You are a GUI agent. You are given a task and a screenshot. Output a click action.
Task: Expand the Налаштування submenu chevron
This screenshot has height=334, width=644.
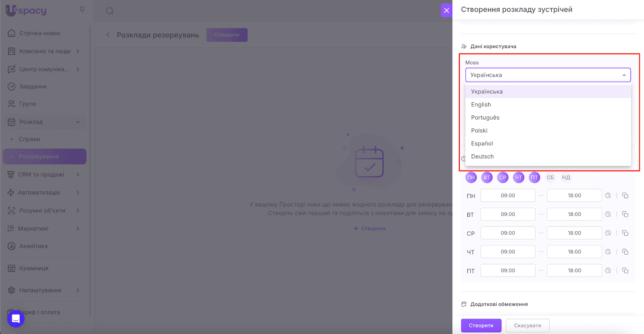click(78, 290)
